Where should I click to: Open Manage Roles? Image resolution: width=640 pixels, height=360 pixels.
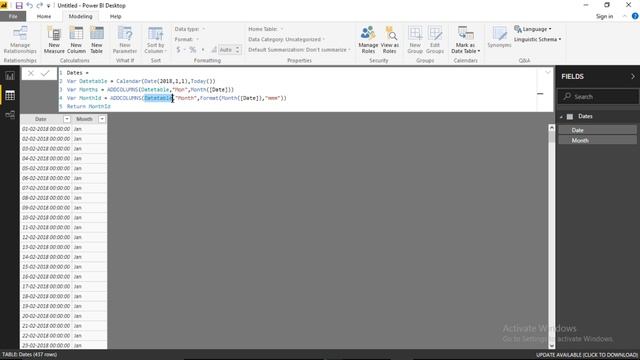(x=368, y=39)
